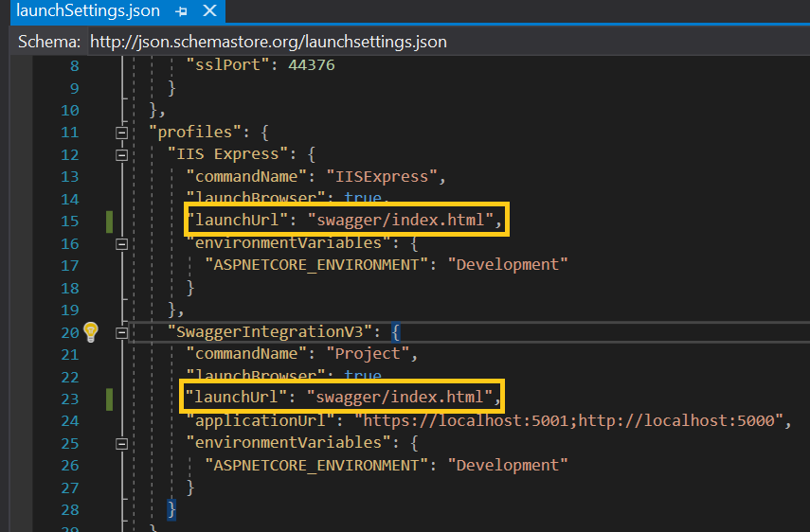The width and height of the screenshot is (810, 532).
Task: Click the Schema URL input field
Action: [x=448, y=42]
